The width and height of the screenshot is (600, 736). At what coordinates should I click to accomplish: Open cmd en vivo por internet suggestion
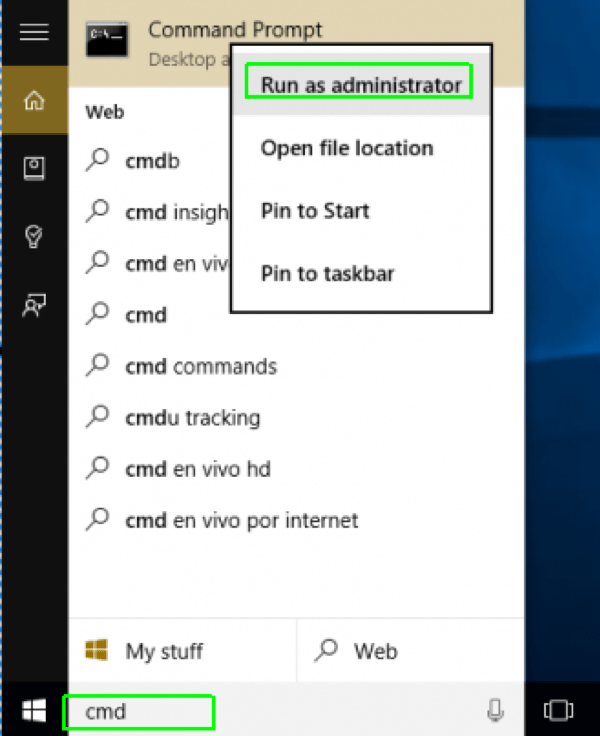(x=240, y=521)
